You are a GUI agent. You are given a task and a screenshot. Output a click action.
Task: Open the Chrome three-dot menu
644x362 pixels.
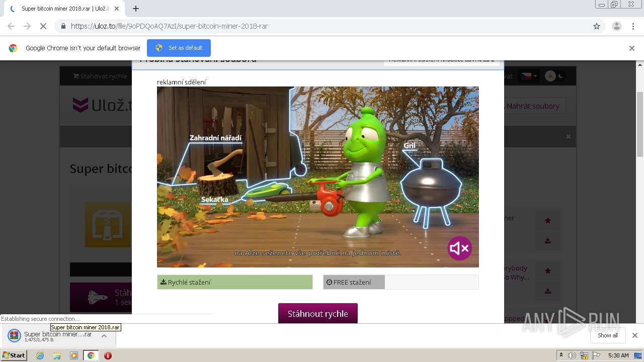(x=633, y=26)
